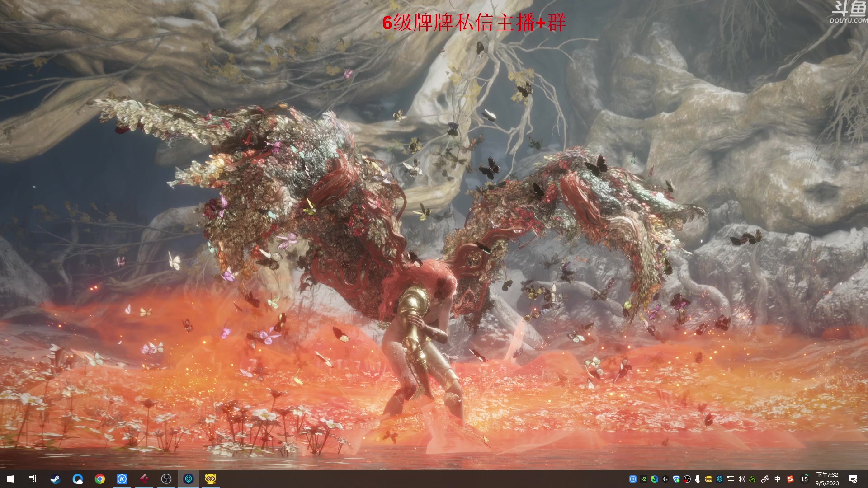
Task: Click the pen-shaped tray icon
Action: [x=765, y=479]
